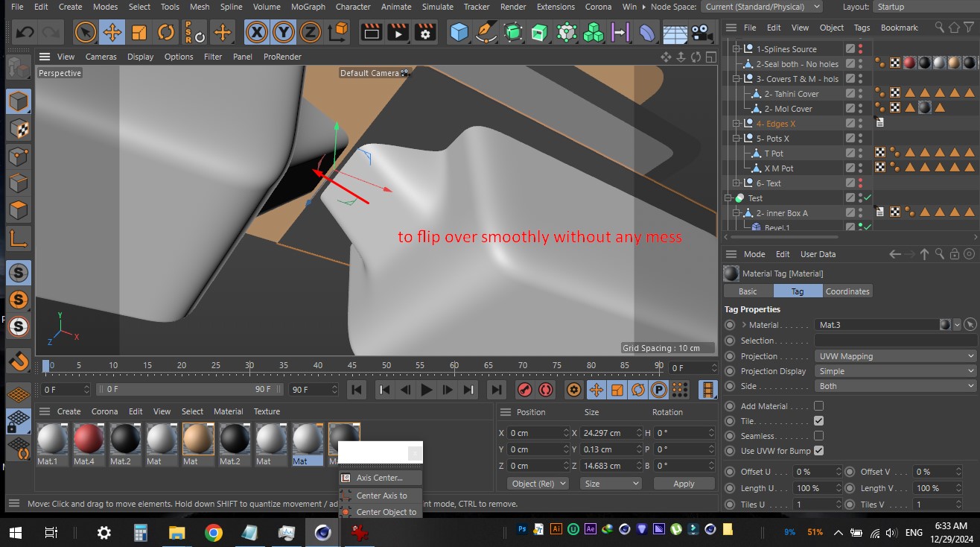980x547 pixels.
Task: Click the Render to Picture Viewer icon
Action: point(397,32)
